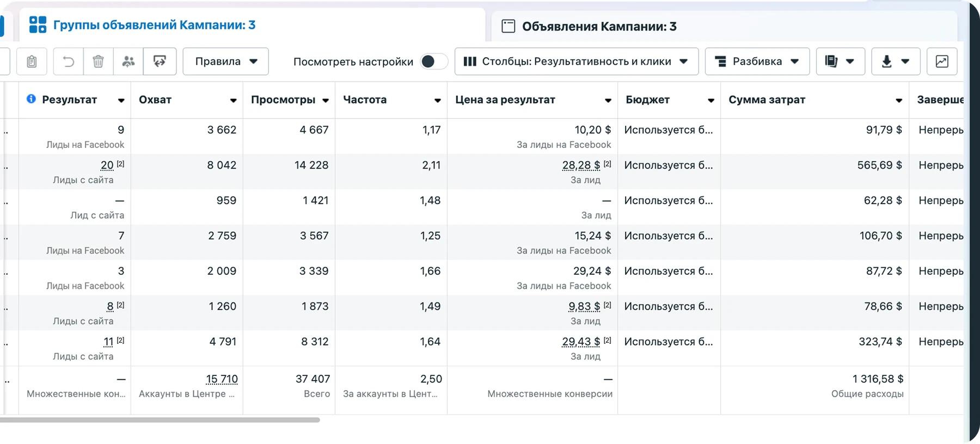Open the download export icon dropdown
The image size is (980, 444).
(896, 61)
